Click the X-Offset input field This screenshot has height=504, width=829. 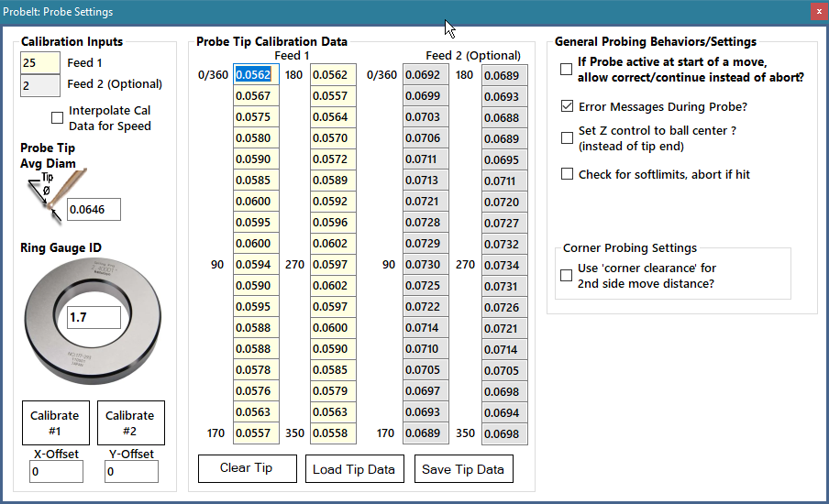pos(56,471)
